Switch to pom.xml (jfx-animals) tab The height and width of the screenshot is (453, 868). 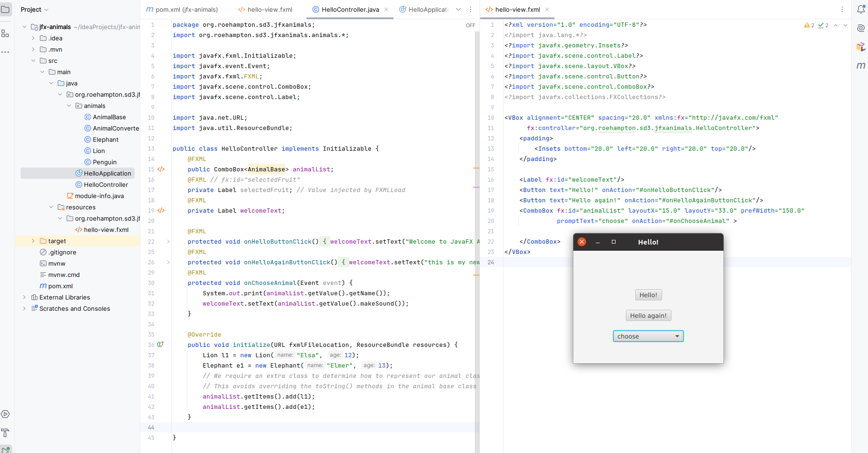[x=182, y=9]
